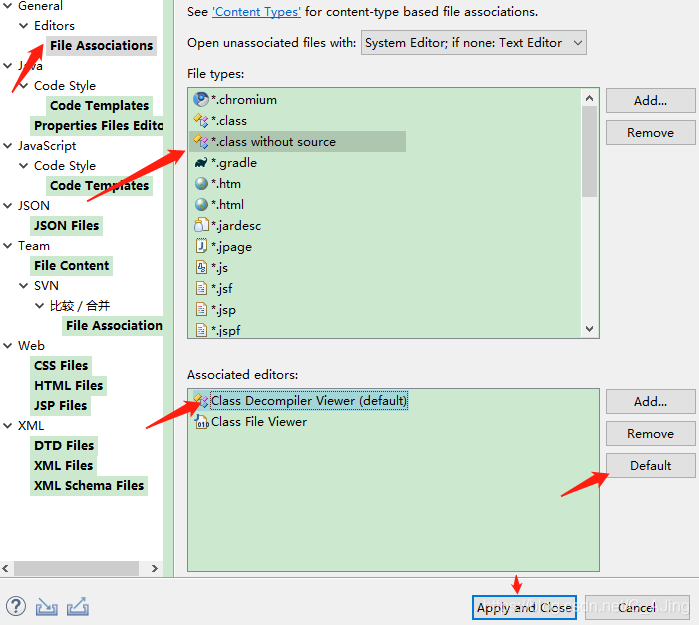Click the *.jspf file icon
Viewport: 699px width, 625px height.
[201, 330]
